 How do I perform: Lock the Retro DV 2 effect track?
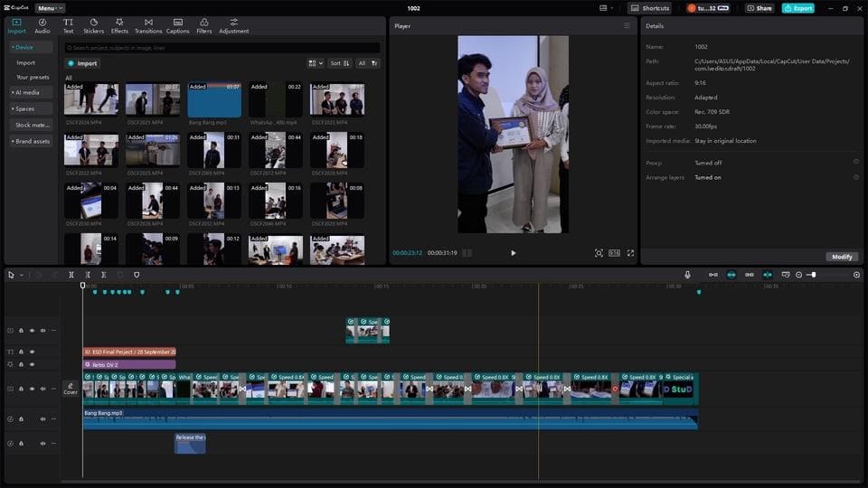21,364
